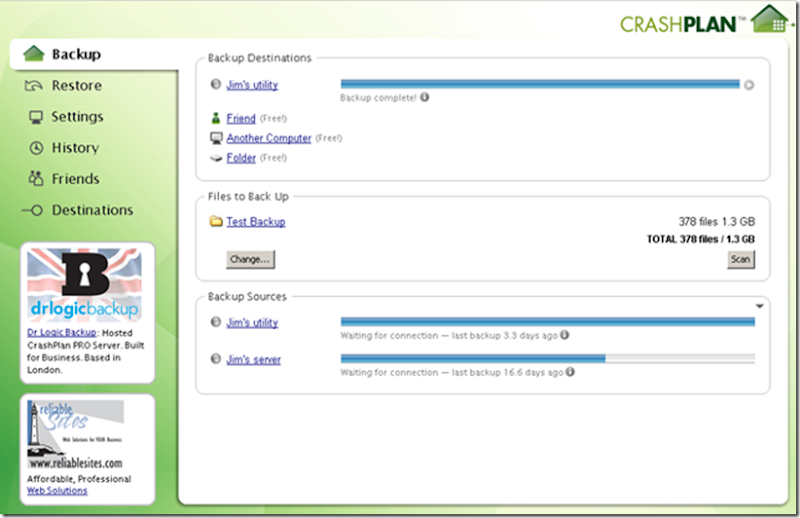Switch to the Destinations section
The height and width of the screenshot is (518, 800).
(x=92, y=210)
